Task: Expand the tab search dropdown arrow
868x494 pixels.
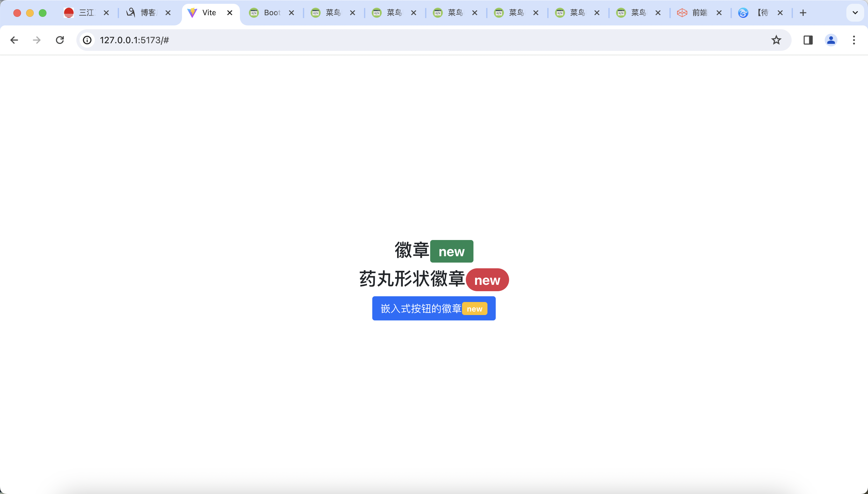Action: [x=855, y=13]
